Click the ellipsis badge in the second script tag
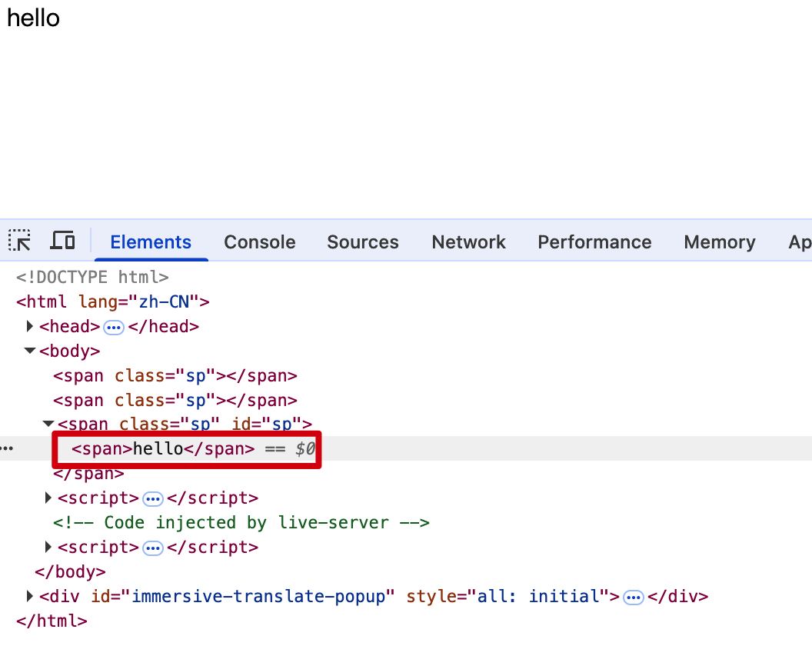This screenshot has width=812, height=646. click(x=153, y=548)
